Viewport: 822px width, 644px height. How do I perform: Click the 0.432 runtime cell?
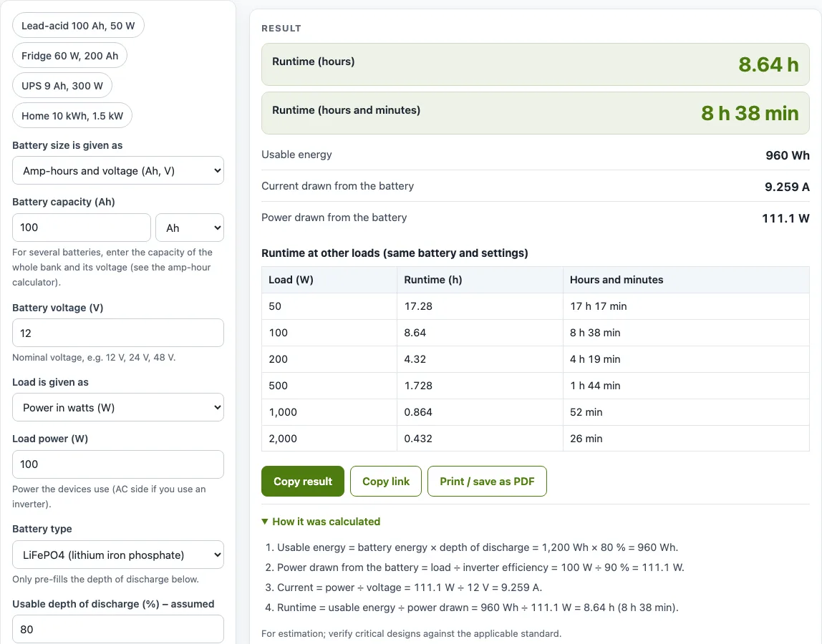(x=480, y=439)
